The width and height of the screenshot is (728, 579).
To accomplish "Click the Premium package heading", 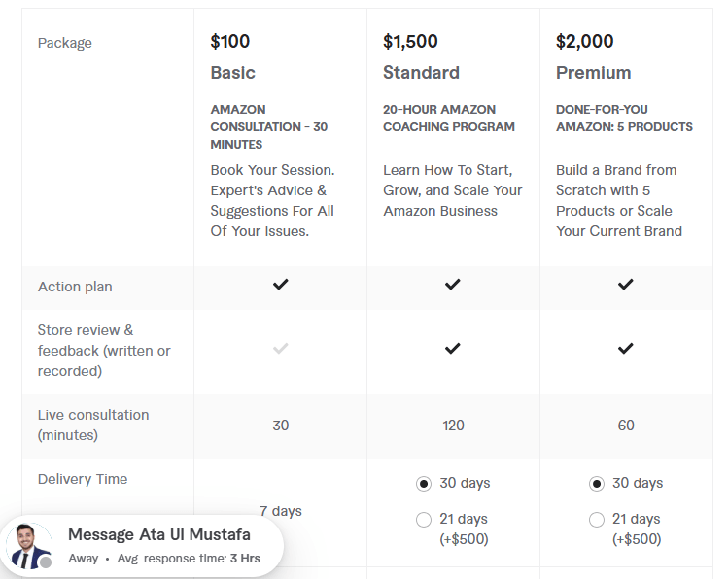I will 593,73.
